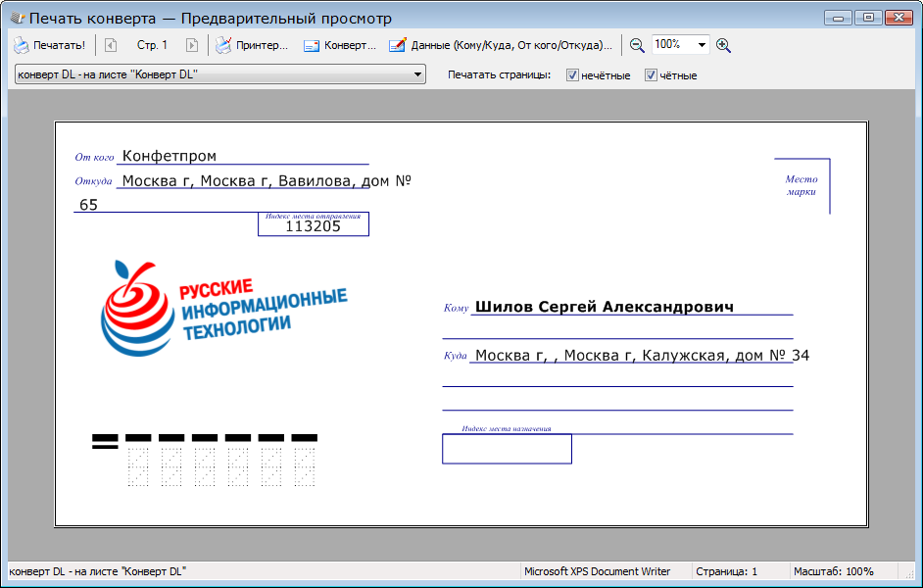Toggle чётные pages checkbox

pos(651,75)
